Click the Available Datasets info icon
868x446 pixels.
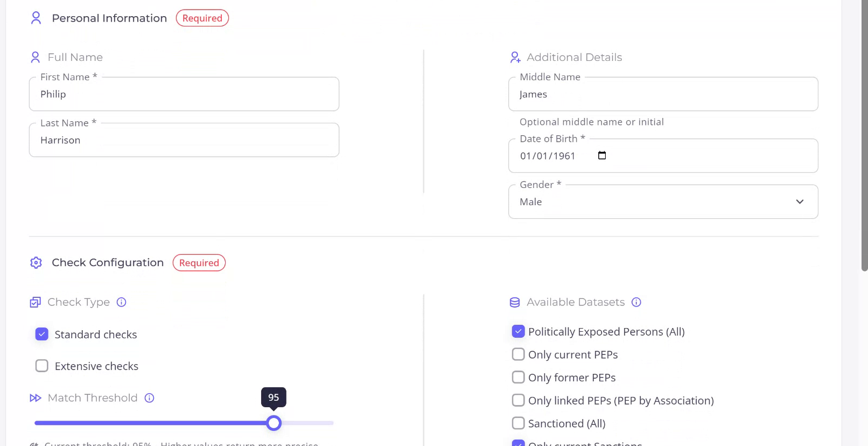tap(636, 302)
